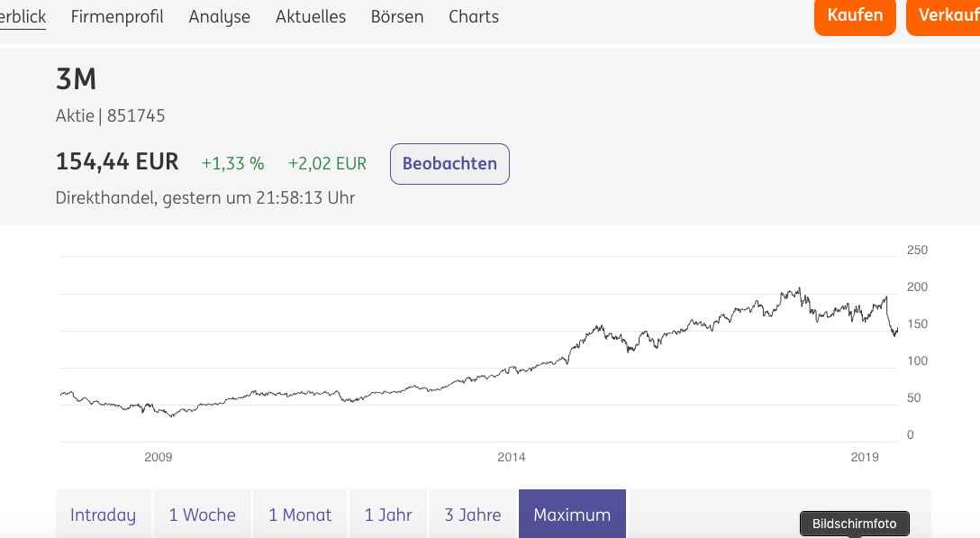The height and width of the screenshot is (538, 980).
Task: Click the 2014 label on chart axis
Action: pos(512,457)
